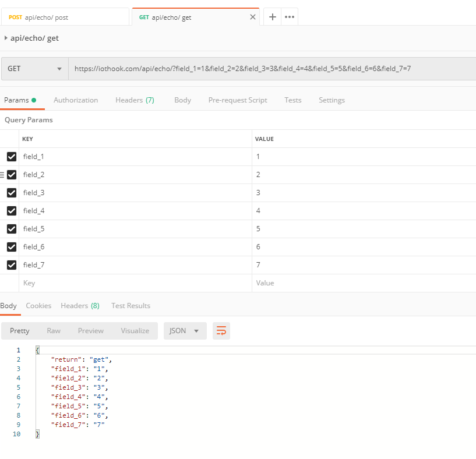View the response in Raw format
This screenshot has height=459, width=476.
click(x=54, y=330)
